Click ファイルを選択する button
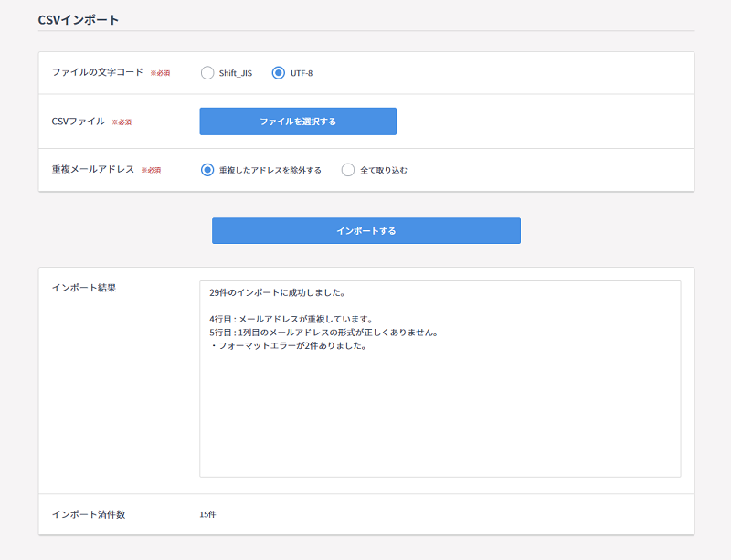The height and width of the screenshot is (560, 731). [298, 122]
